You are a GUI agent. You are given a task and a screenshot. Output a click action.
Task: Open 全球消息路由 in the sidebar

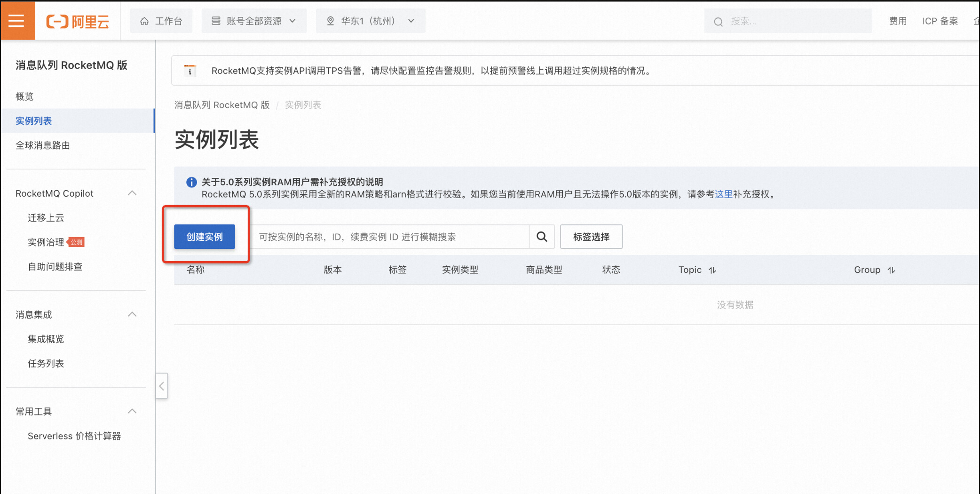click(43, 145)
